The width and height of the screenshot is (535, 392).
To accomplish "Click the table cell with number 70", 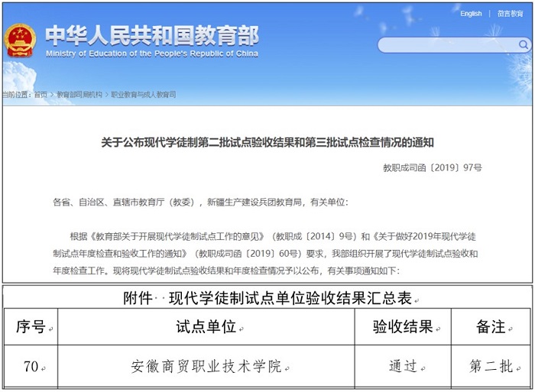I will point(31,367).
